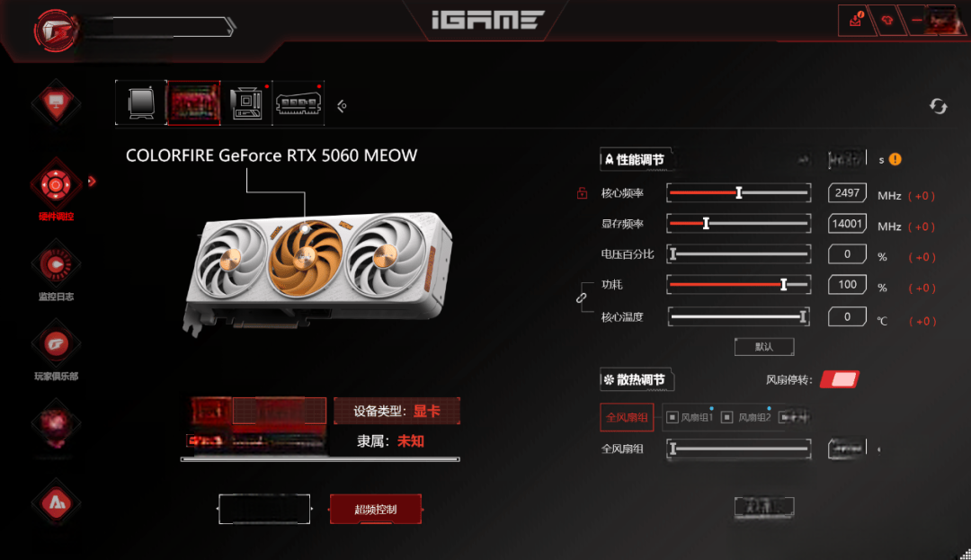Open the 硬件调控 hardware control sidebar icon

(x=56, y=184)
